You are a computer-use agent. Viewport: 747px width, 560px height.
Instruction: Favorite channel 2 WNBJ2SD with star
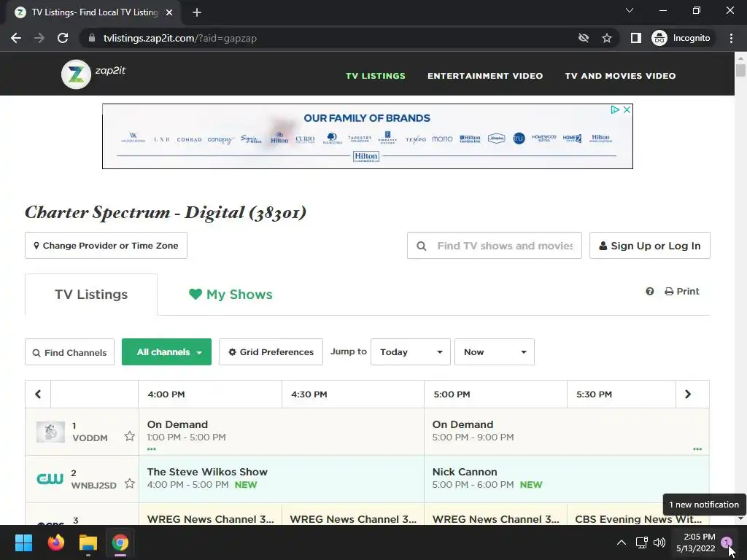[x=130, y=484]
